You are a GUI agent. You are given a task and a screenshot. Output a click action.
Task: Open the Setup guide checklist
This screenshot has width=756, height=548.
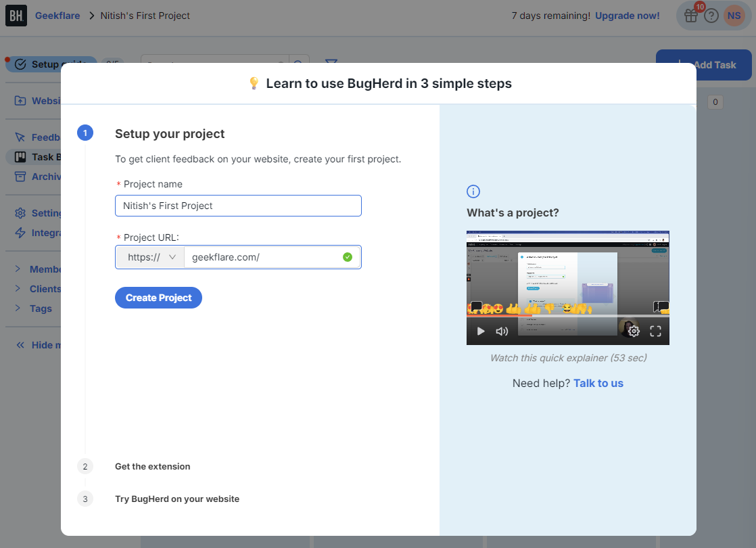point(51,64)
